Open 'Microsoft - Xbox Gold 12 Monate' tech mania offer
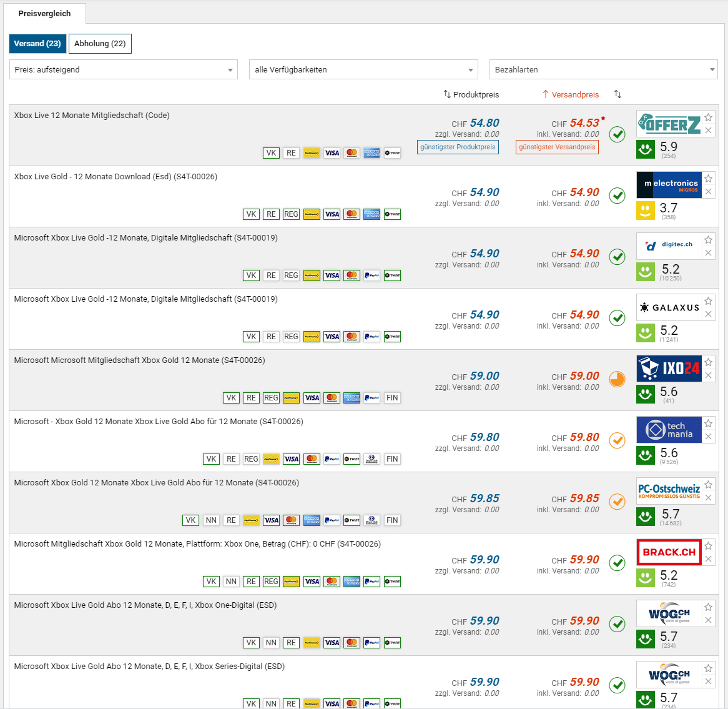Image resolution: width=728 pixels, height=709 pixels. (159, 422)
